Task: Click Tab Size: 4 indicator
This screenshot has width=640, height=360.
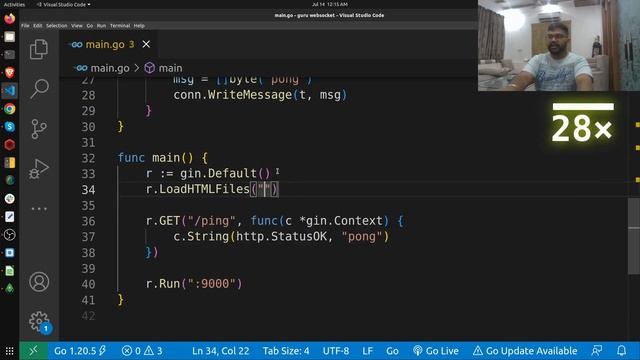Action: coord(286,351)
